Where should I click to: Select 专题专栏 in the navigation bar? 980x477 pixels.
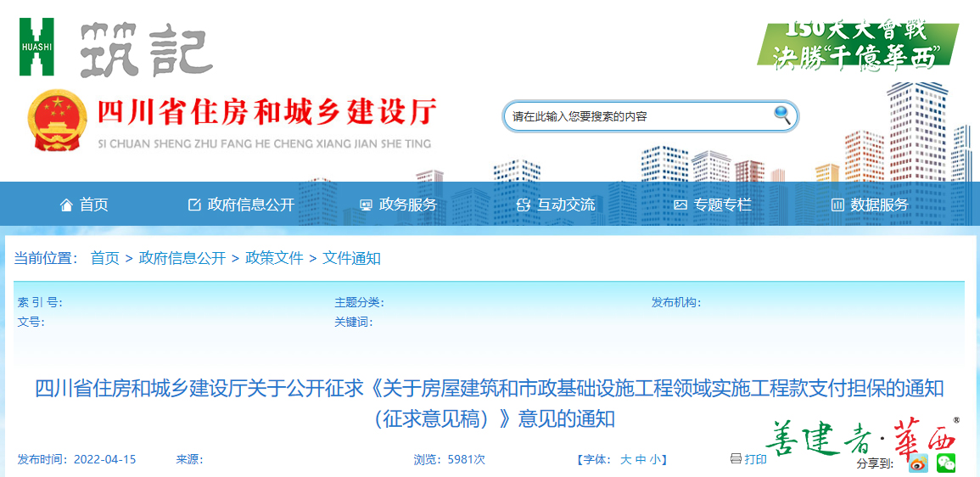(x=713, y=205)
